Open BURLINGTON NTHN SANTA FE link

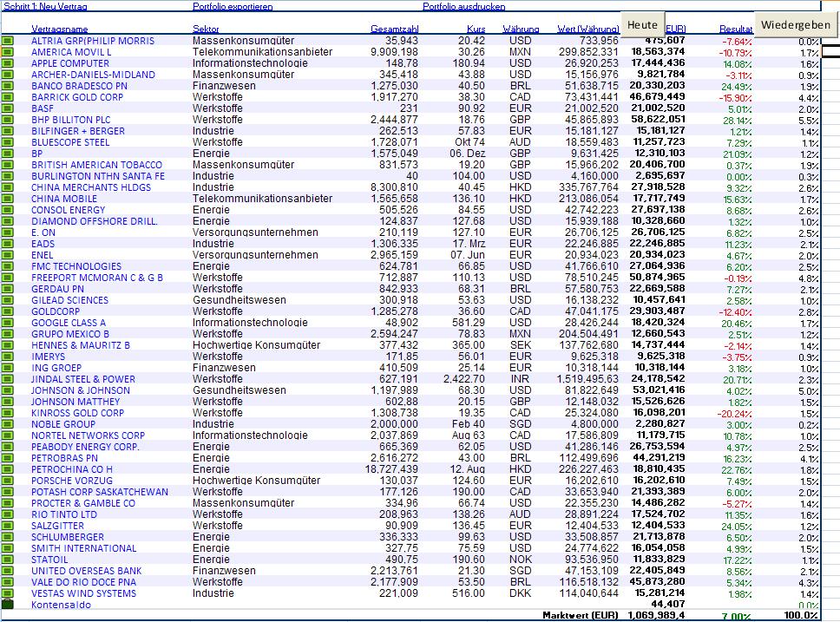tap(98, 176)
